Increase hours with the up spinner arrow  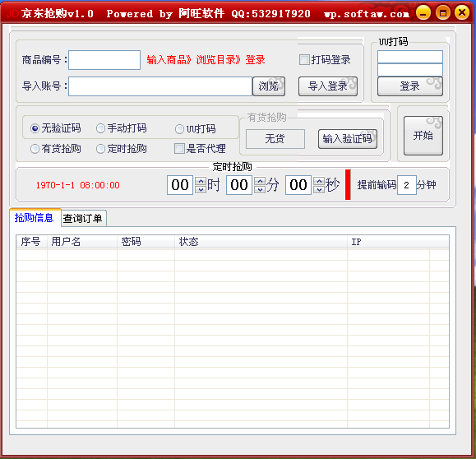201,181
